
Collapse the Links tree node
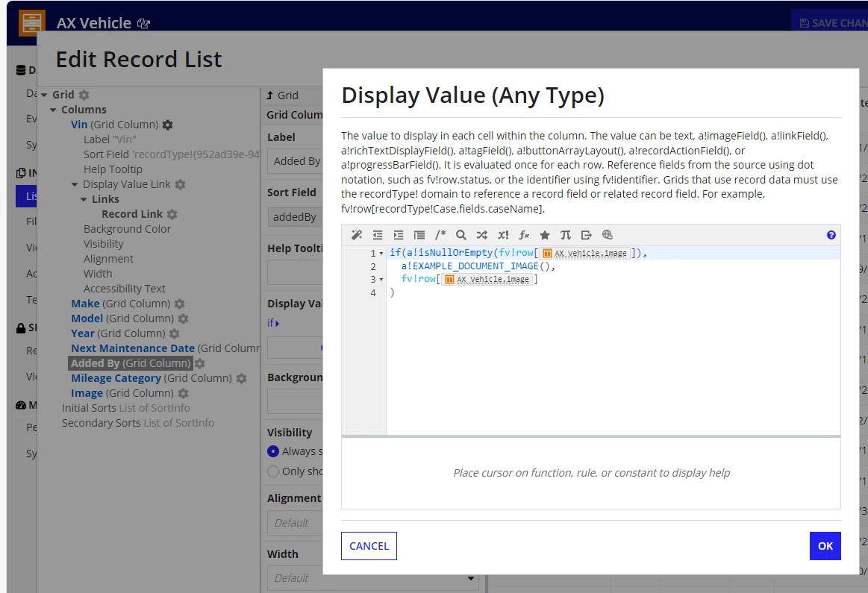click(x=84, y=200)
